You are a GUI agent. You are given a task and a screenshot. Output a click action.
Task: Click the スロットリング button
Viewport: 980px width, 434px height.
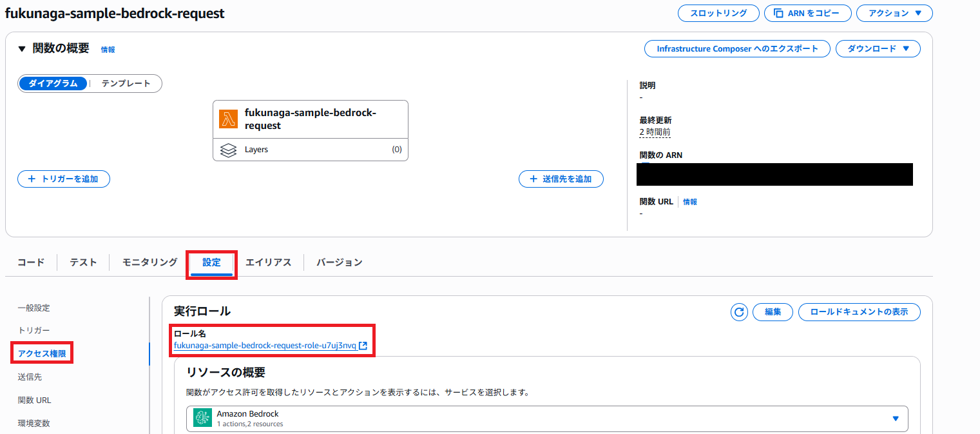pos(718,13)
